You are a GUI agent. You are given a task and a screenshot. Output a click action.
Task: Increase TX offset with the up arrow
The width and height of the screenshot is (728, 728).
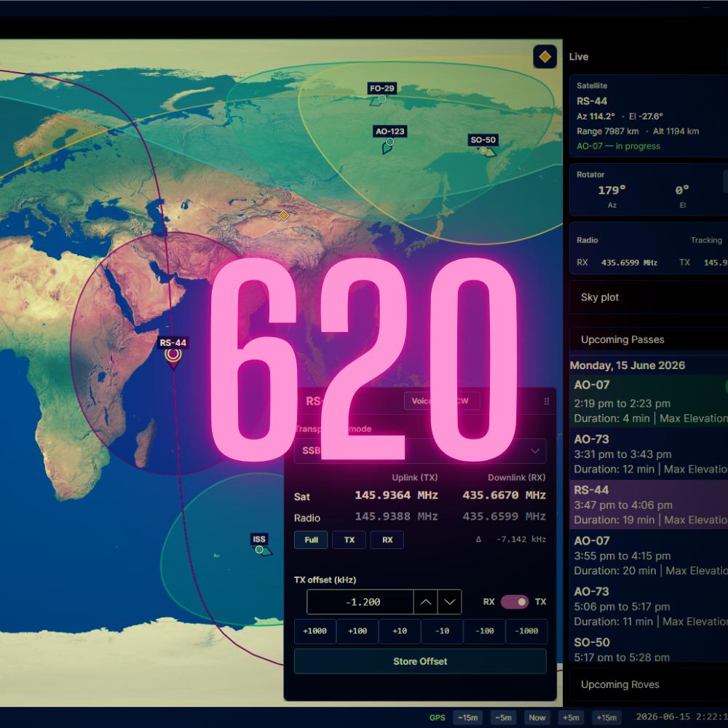[x=426, y=602]
